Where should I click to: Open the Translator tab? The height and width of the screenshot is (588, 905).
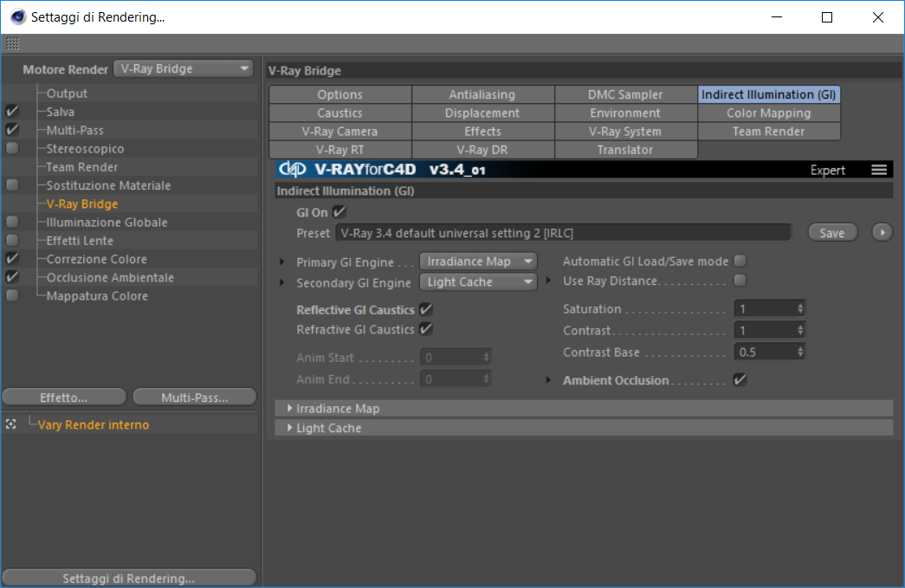[x=625, y=150]
